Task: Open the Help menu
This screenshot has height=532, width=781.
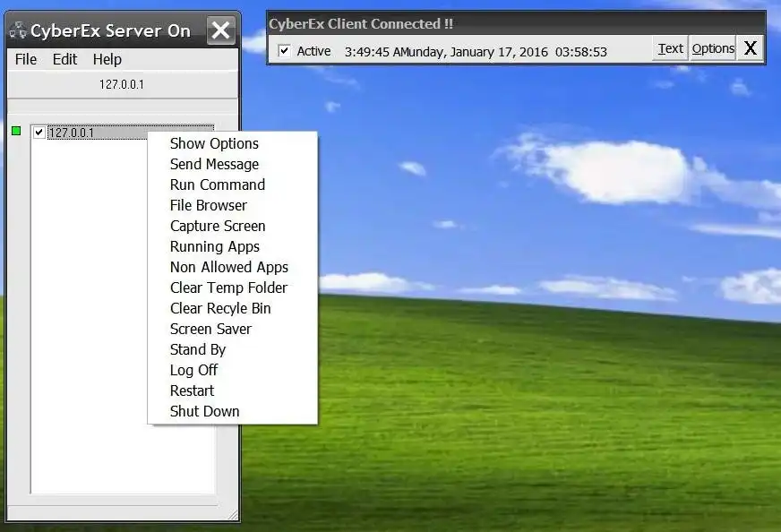Action: coord(107,59)
